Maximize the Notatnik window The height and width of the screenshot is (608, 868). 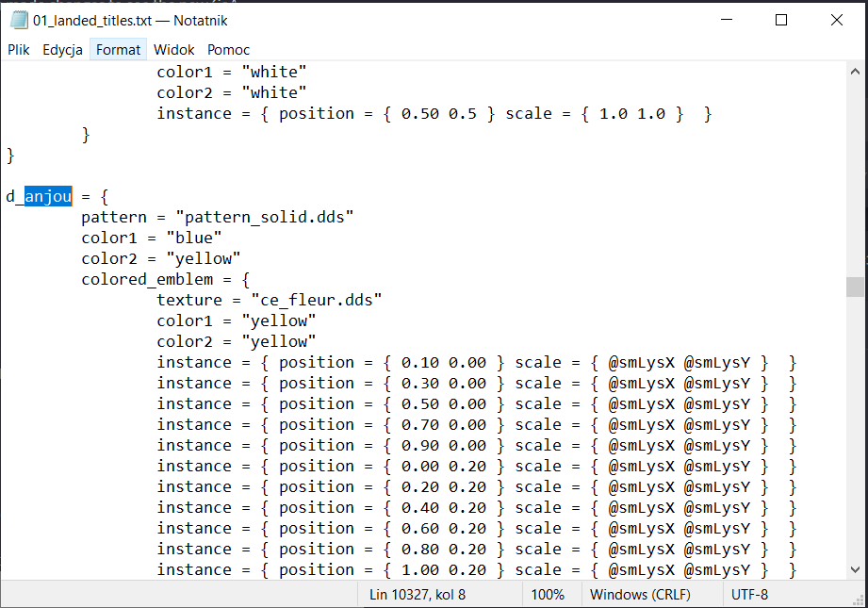781,20
